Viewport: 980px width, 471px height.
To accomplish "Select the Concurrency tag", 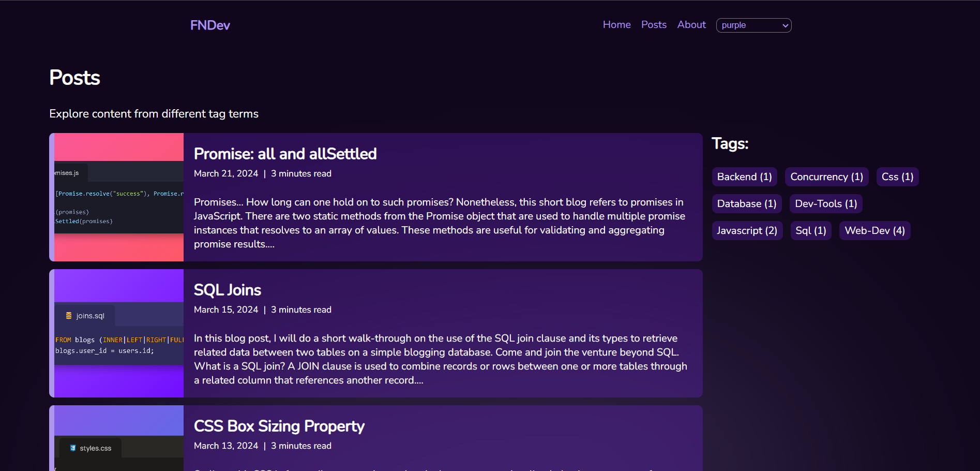I will coord(826,177).
